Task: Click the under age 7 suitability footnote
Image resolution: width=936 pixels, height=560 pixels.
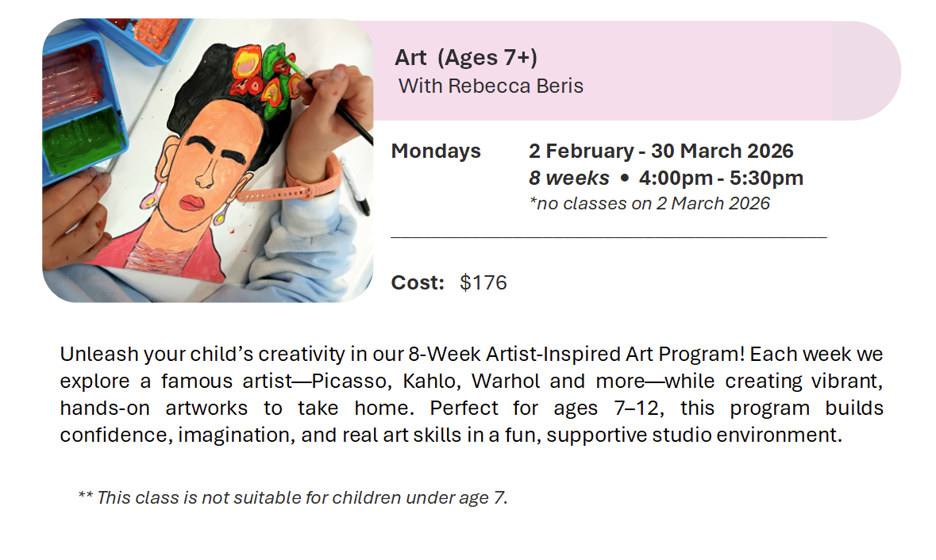Action: pyautogui.click(x=293, y=498)
